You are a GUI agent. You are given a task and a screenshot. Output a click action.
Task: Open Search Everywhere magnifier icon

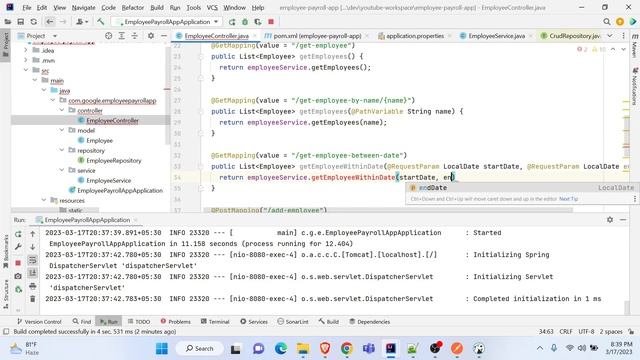[607, 22]
